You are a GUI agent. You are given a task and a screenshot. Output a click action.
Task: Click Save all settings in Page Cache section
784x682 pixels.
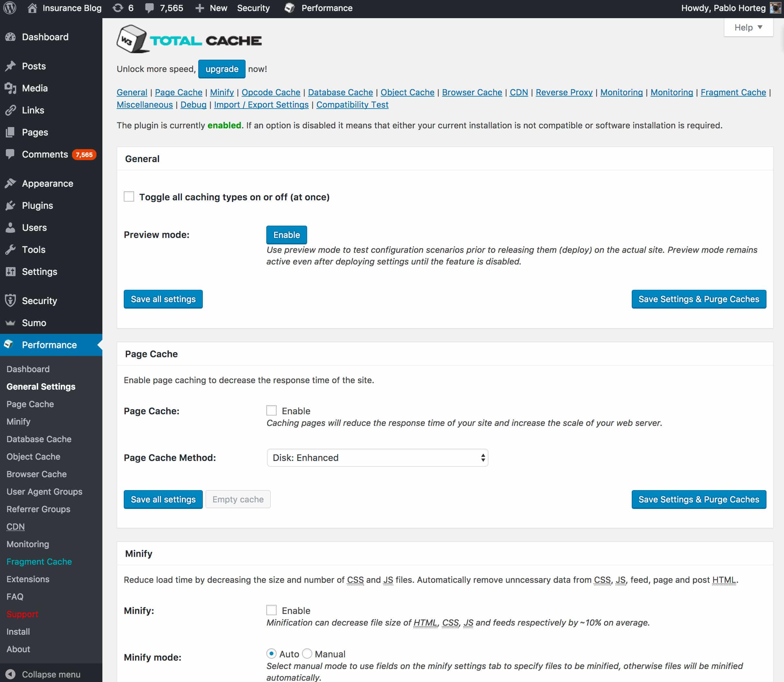[163, 499]
